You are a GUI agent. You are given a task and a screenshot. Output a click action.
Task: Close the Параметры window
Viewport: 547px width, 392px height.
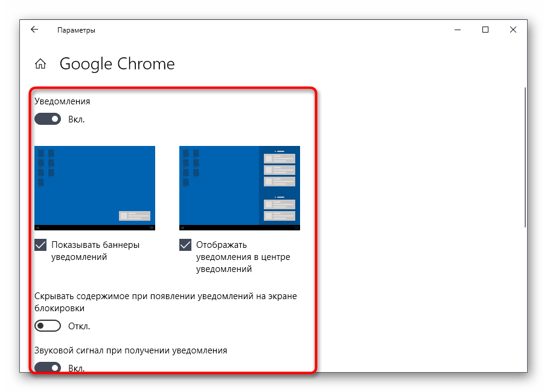click(513, 30)
